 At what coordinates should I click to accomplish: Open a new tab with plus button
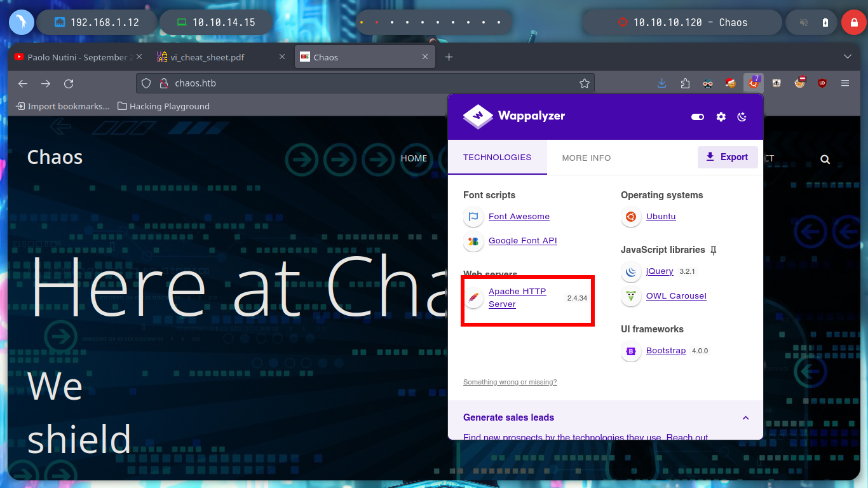(x=449, y=57)
